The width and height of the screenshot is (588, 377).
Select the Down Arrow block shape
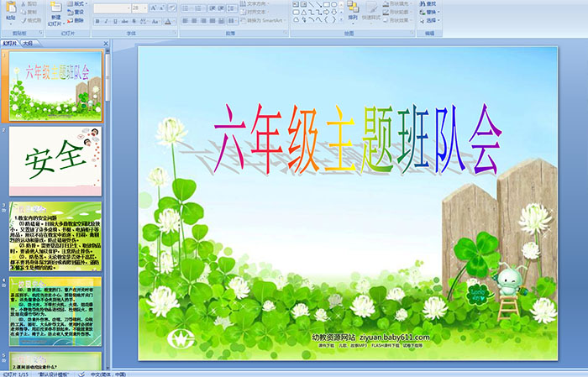(334, 13)
